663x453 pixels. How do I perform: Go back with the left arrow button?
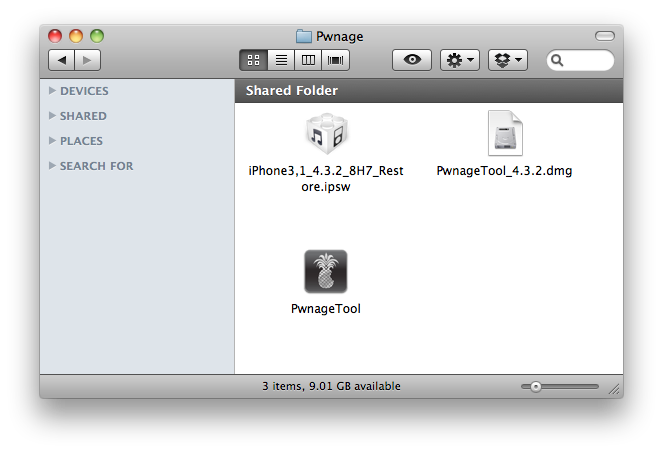point(63,61)
